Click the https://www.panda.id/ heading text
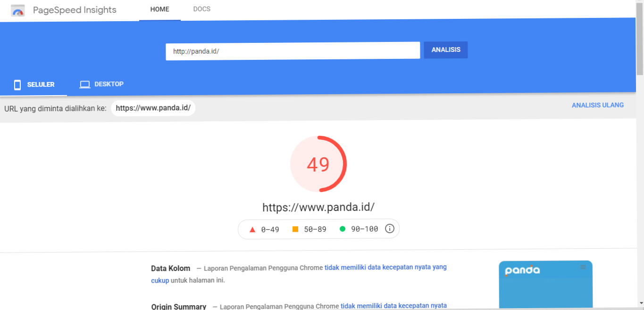 (318, 207)
